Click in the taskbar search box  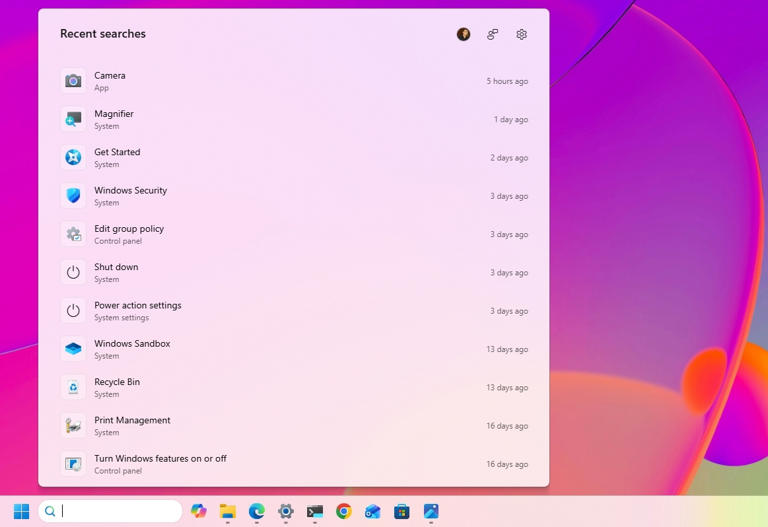tap(110, 511)
